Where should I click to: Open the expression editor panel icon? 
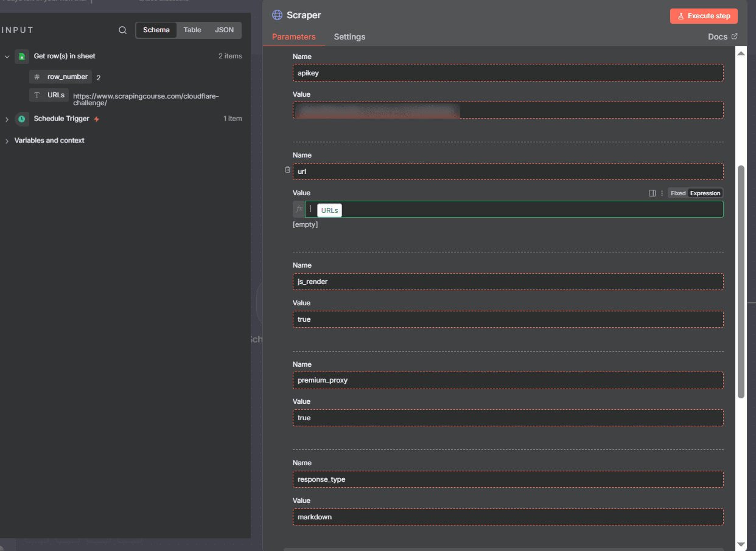[x=652, y=193]
